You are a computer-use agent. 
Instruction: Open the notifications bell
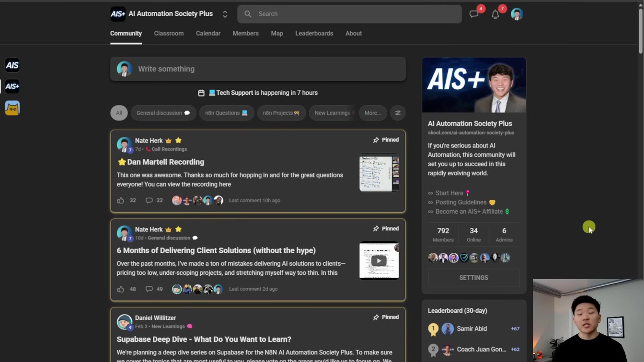(495, 14)
